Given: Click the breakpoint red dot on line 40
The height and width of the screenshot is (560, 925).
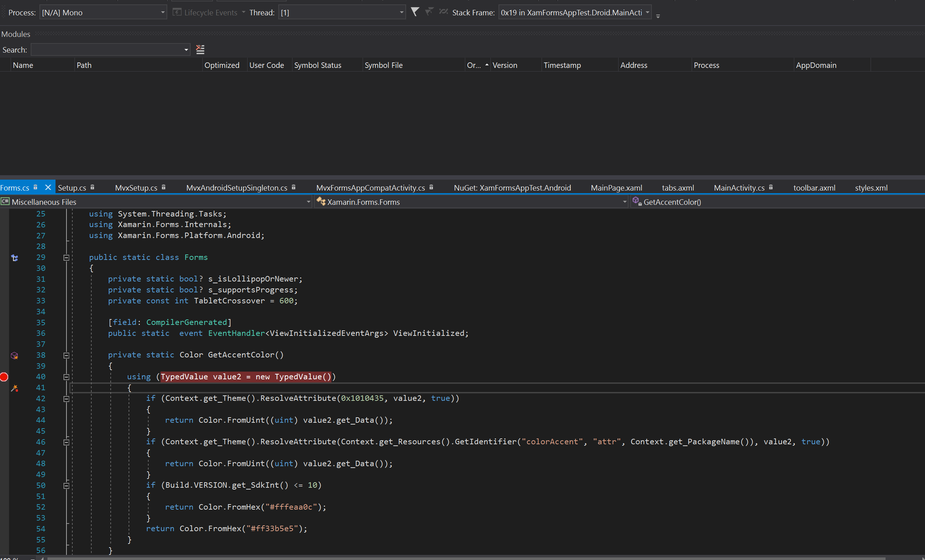Looking at the screenshot, I should [x=4, y=377].
